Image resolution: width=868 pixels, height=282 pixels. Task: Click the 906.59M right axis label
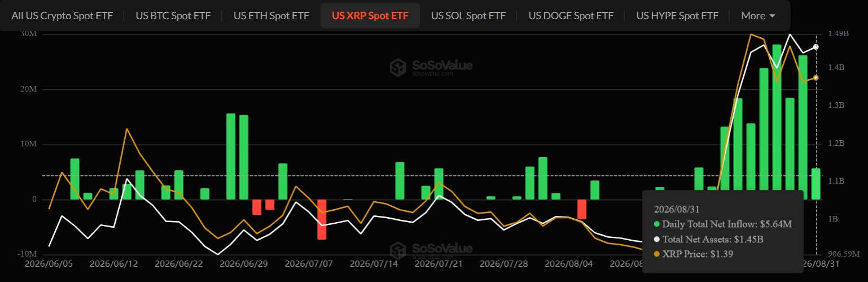844,254
